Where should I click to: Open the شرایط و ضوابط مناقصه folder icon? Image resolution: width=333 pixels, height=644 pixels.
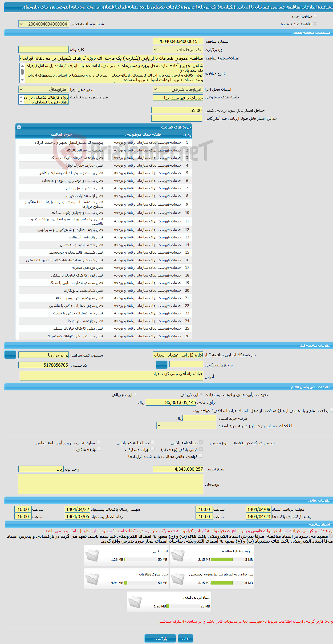tap(178, 555)
